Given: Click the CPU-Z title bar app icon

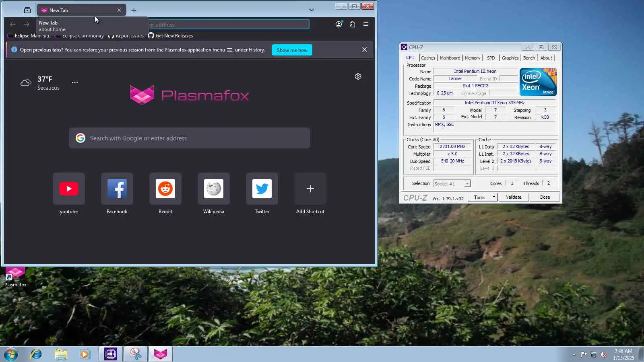Looking at the screenshot, I should (404, 47).
